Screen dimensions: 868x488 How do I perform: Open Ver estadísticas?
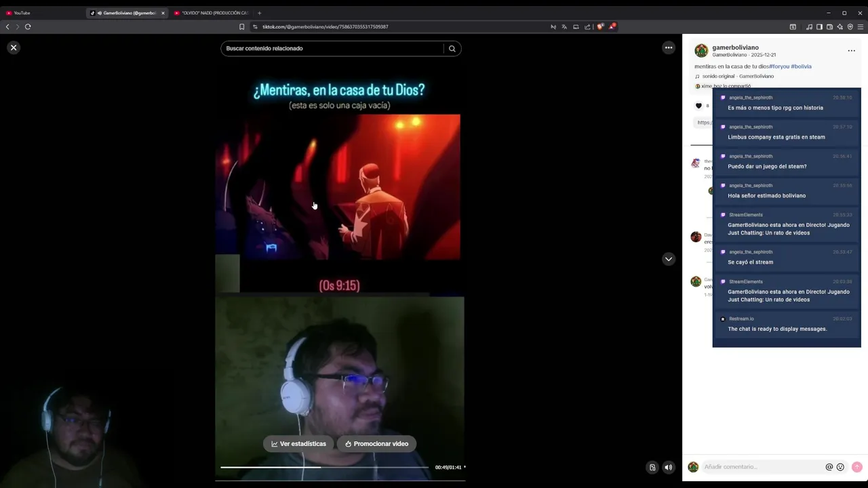[298, 444]
